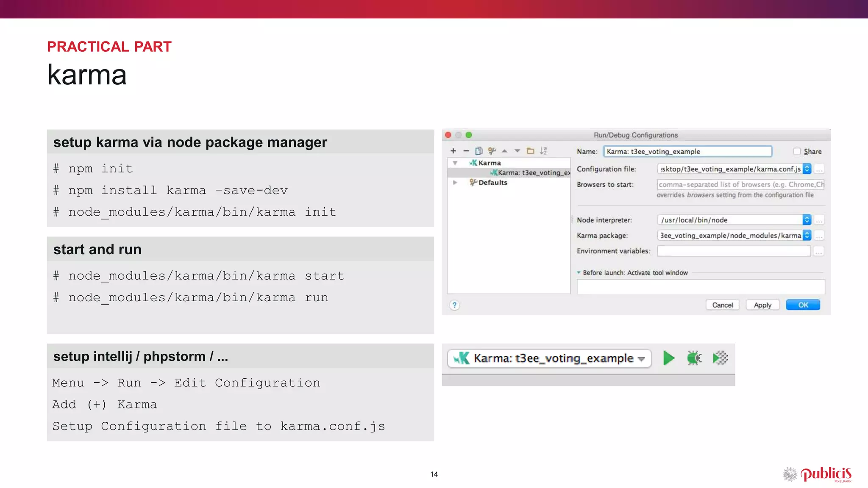
Task: Collapse the Before launch section
Action: 579,272
